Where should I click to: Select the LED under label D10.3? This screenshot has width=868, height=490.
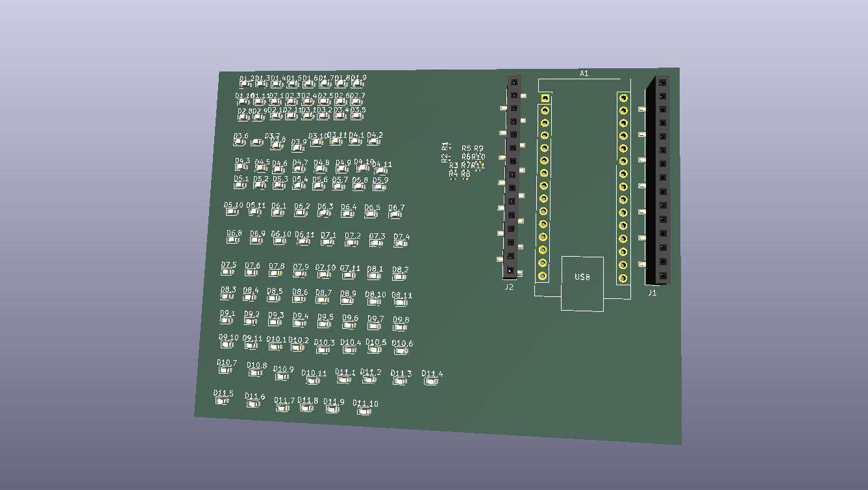coord(324,350)
